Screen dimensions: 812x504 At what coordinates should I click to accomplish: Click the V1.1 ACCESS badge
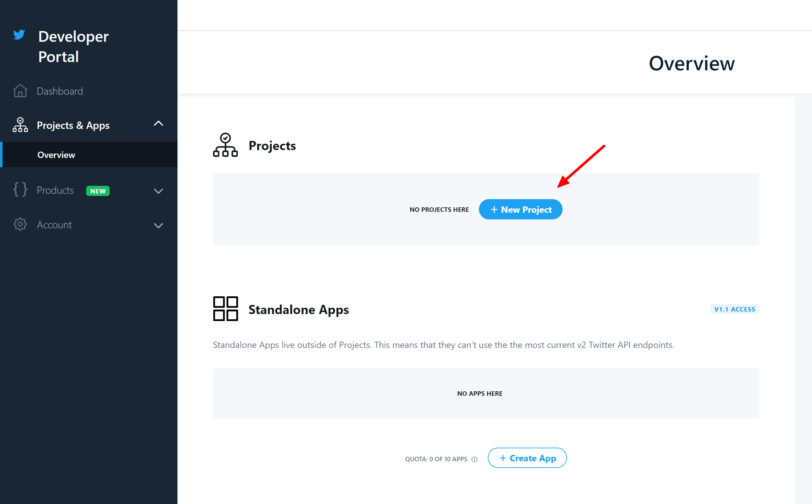tap(735, 309)
